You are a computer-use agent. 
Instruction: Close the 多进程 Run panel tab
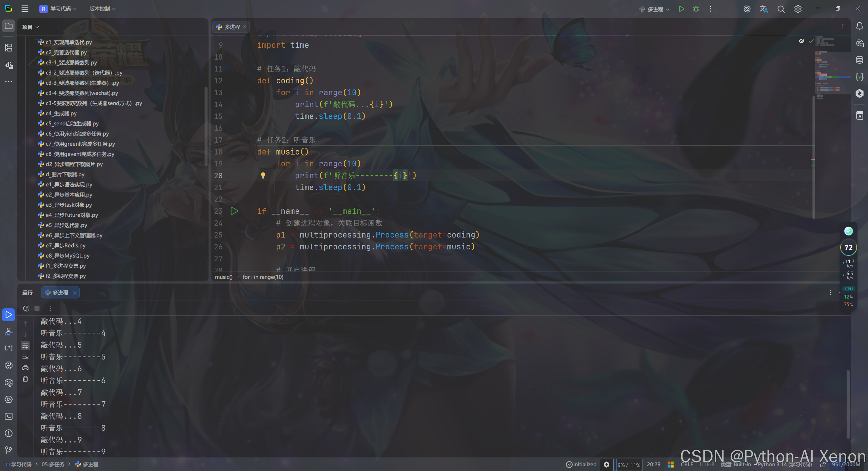click(75, 293)
